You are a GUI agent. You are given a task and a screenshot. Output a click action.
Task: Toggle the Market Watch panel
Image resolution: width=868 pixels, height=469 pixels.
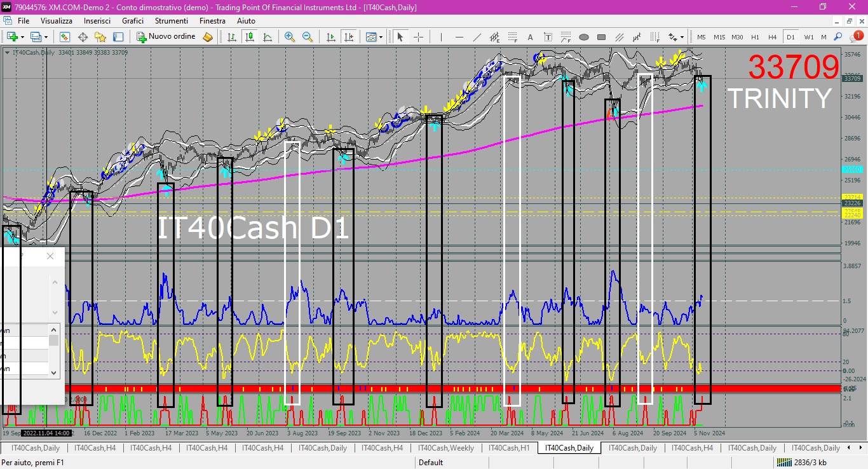65,37
